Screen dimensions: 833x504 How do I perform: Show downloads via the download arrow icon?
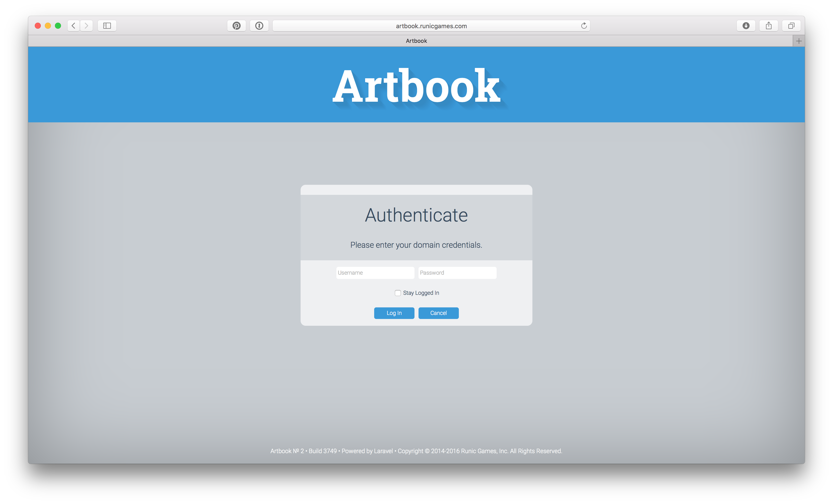coord(746,26)
